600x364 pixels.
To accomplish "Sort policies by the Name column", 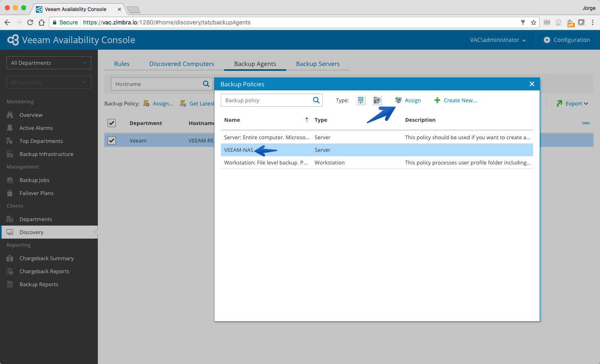I will click(232, 120).
